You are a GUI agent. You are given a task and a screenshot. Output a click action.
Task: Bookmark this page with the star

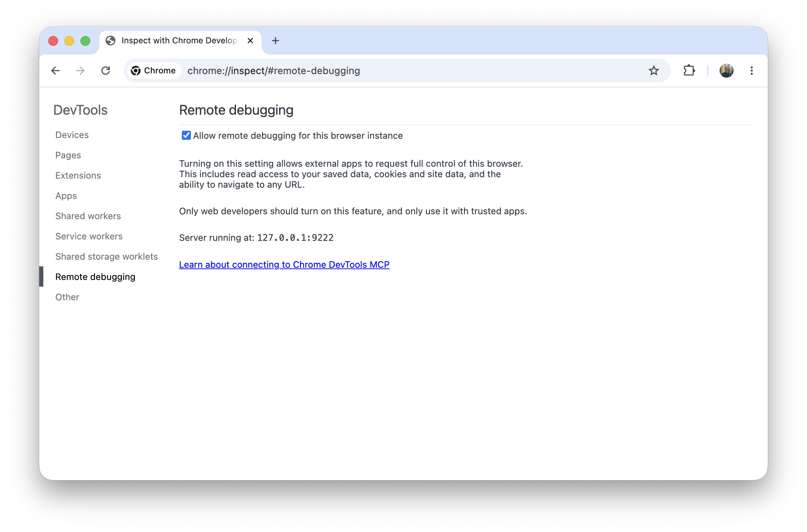pos(654,71)
